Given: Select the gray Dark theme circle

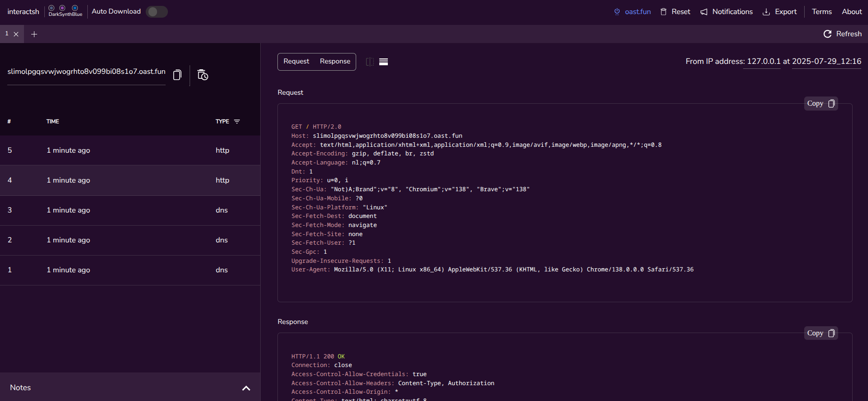Looking at the screenshot, I should (x=52, y=8).
